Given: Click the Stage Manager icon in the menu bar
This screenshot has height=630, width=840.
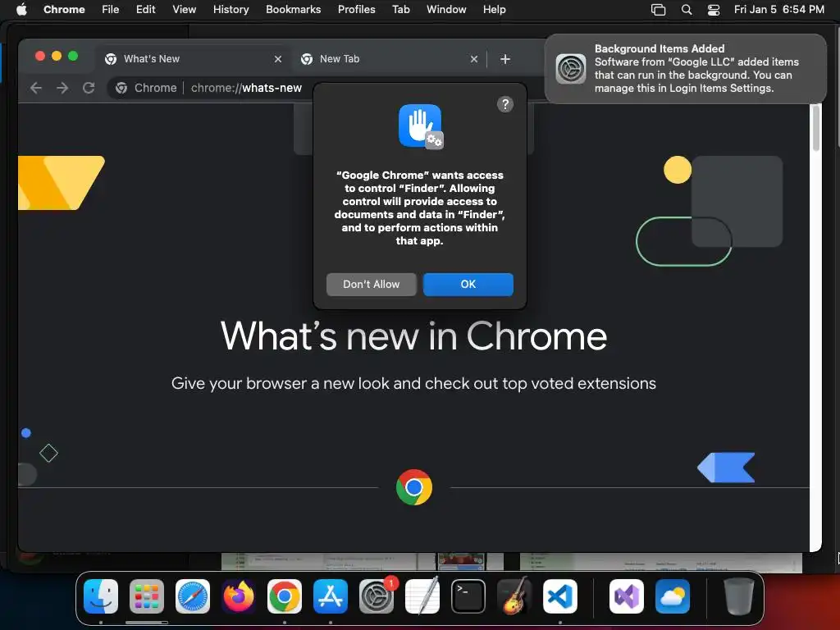Looking at the screenshot, I should pos(658,10).
